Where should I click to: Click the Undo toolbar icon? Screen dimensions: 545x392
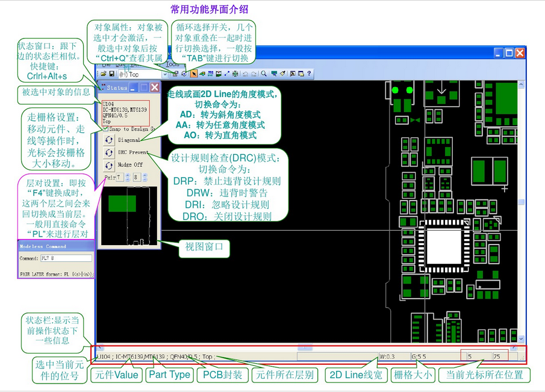point(245,74)
